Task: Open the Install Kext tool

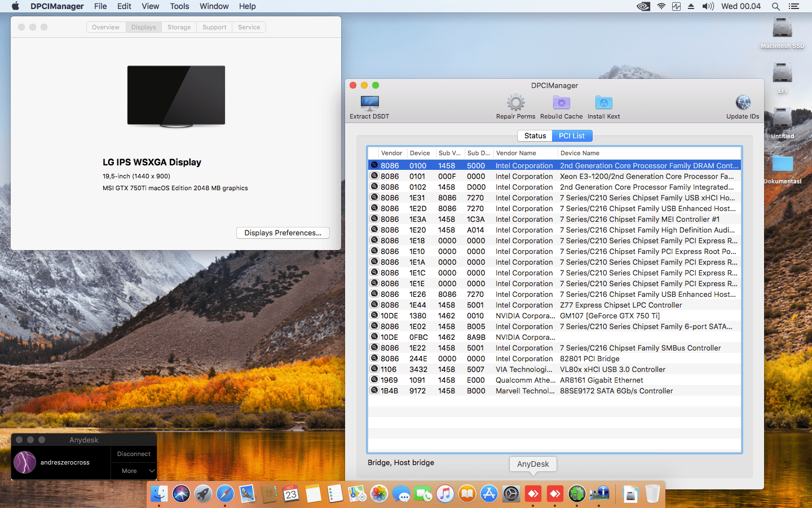Action: 603,103
